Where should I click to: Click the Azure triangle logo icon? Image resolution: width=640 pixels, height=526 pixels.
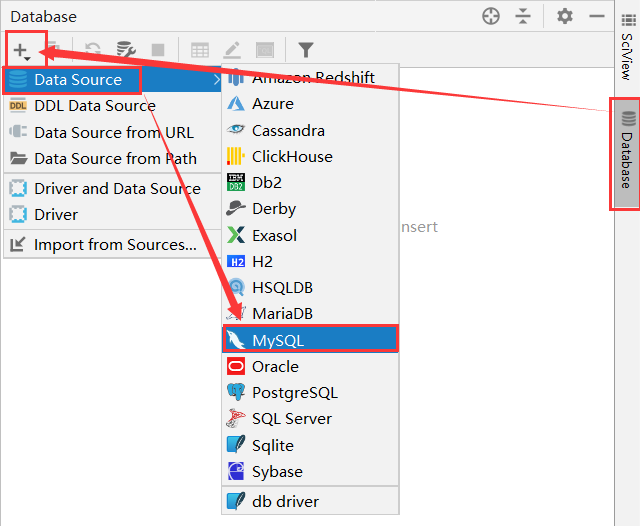pyautogui.click(x=236, y=104)
